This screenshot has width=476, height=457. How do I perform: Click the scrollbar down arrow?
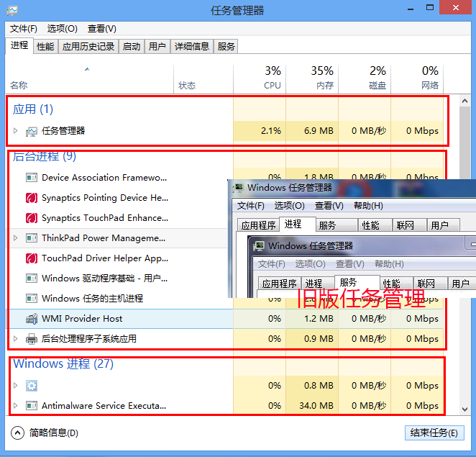464,409
